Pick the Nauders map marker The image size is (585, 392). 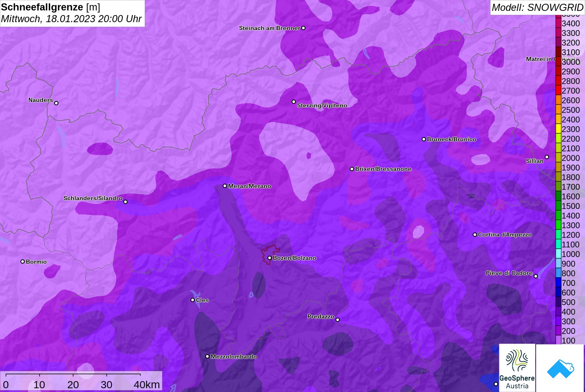tap(56, 103)
